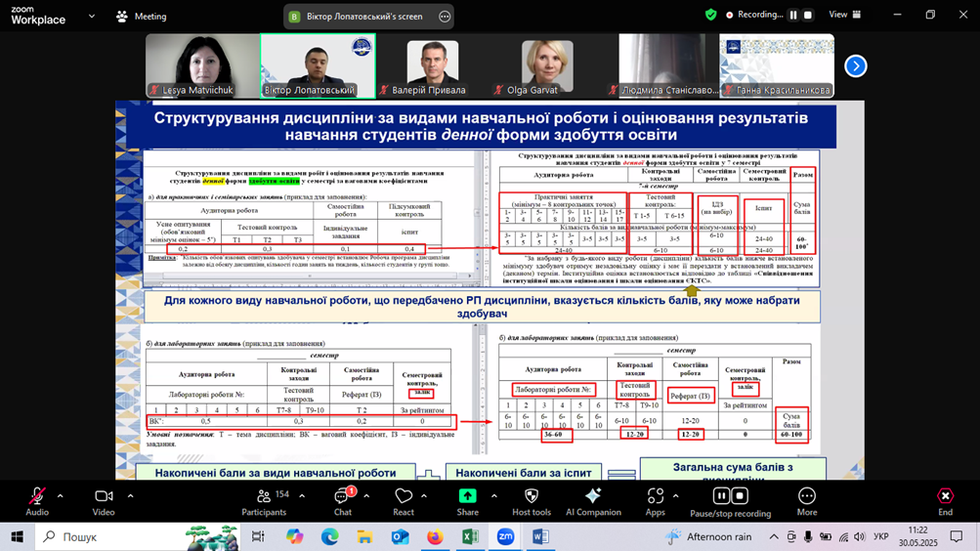Select Olga Garvat's video thumbnail
Image resolution: width=980 pixels, height=551 pixels.
pos(547,65)
